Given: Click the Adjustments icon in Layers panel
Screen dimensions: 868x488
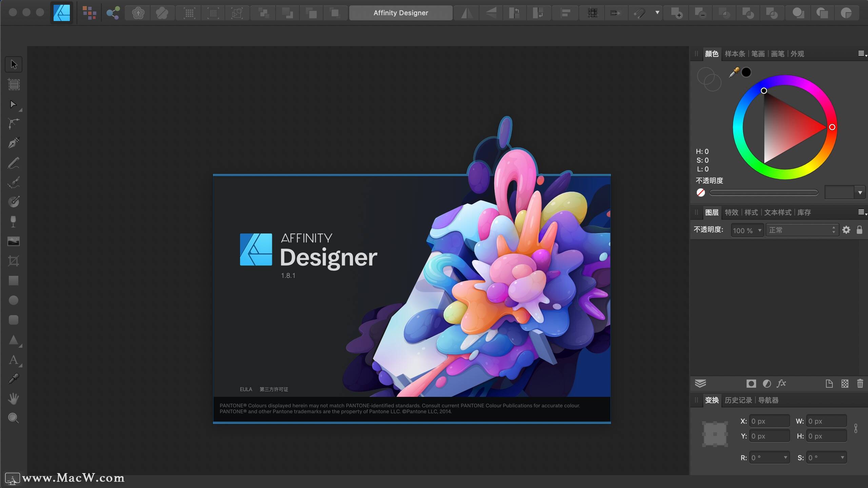Looking at the screenshot, I should [767, 384].
